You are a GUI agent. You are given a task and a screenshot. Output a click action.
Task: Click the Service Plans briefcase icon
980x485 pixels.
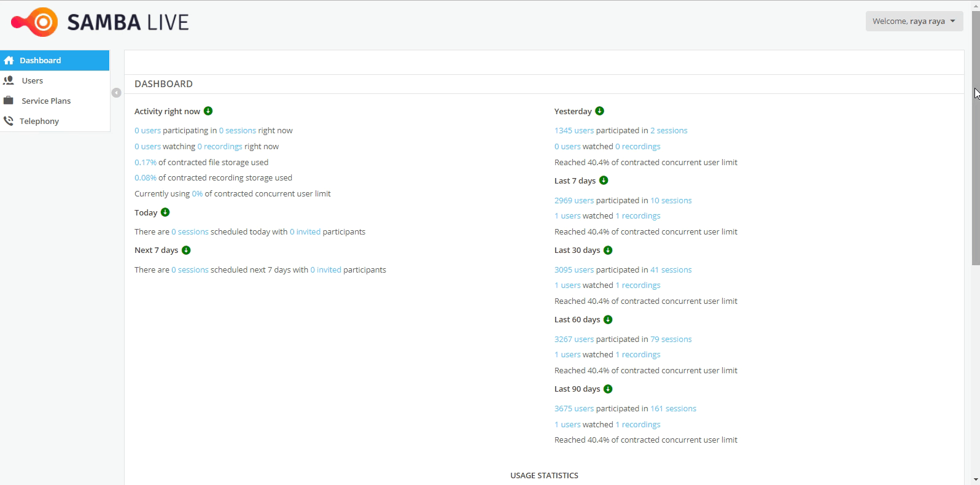point(9,101)
